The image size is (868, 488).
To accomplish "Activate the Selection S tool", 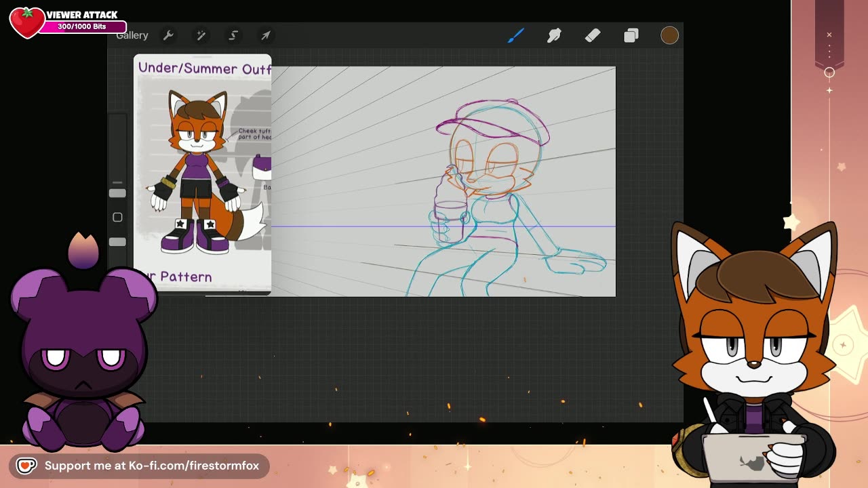I will (233, 35).
